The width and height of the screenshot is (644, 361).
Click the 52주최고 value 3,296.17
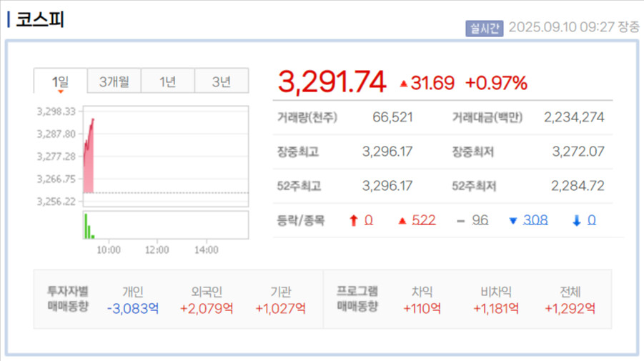coord(387,186)
